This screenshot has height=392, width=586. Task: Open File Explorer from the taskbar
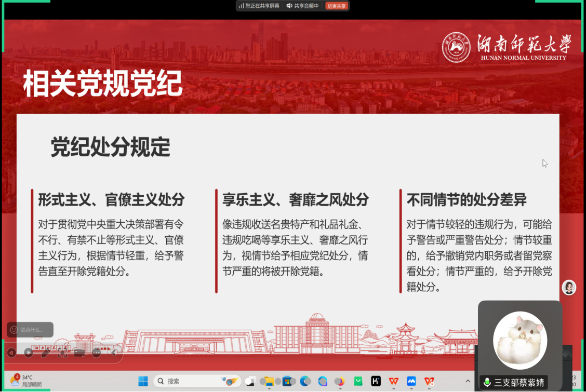269,382
